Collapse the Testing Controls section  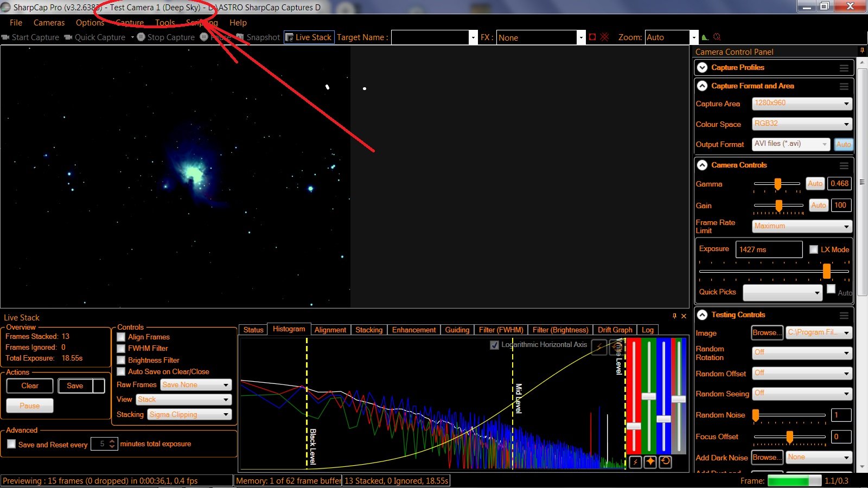703,315
